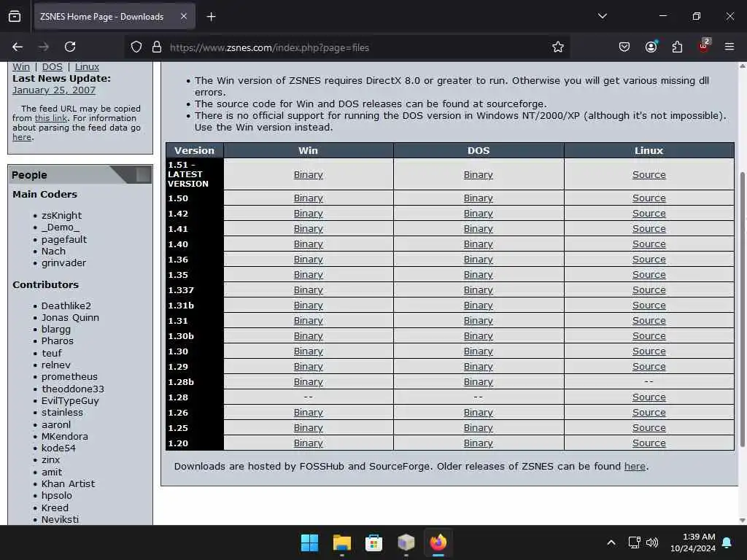This screenshot has height=560, width=747.
Task: Open the volume speaker tray icon
Action: coord(651,542)
